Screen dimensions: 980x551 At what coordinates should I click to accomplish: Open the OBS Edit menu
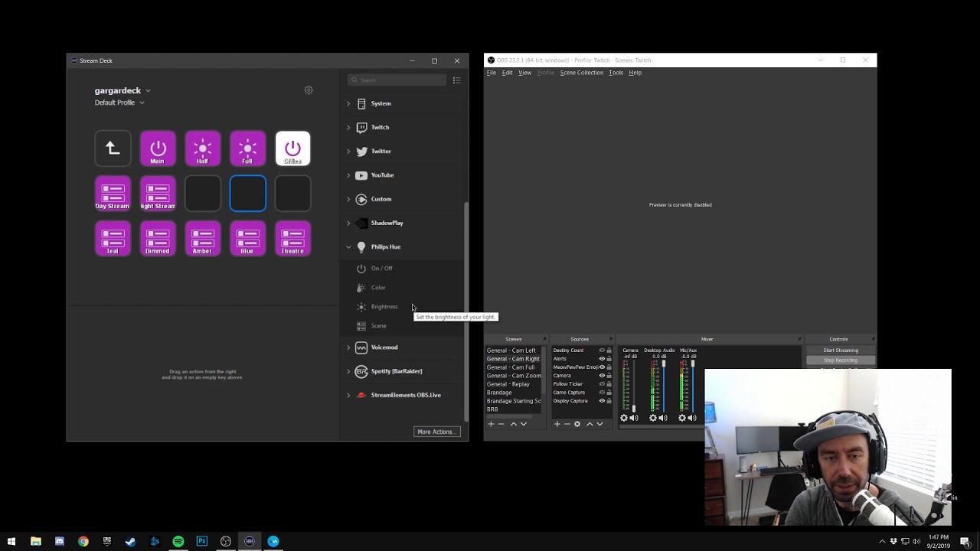pyautogui.click(x=507, y=73)
